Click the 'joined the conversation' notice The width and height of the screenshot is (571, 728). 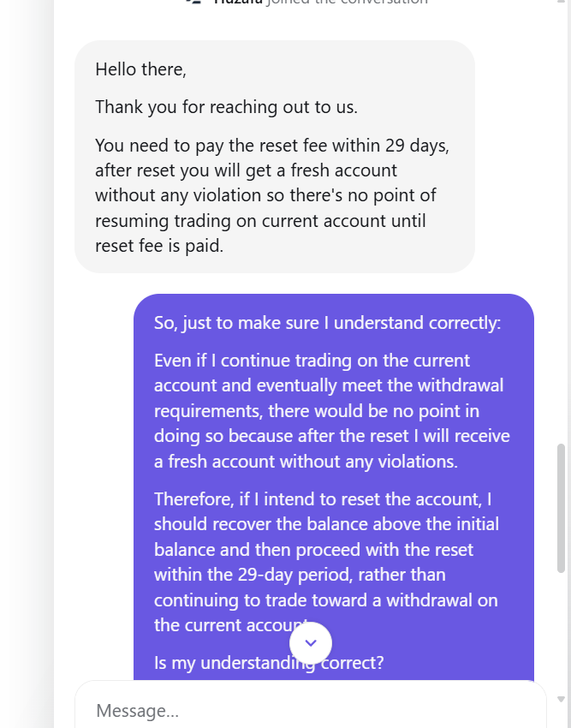[x=321, y=2]
